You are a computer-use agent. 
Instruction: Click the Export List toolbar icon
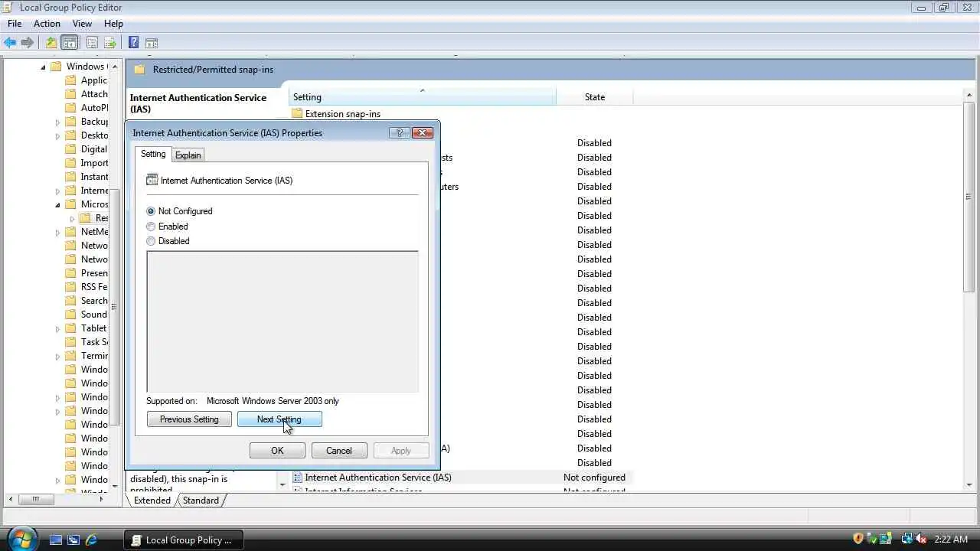pos(110,43)
